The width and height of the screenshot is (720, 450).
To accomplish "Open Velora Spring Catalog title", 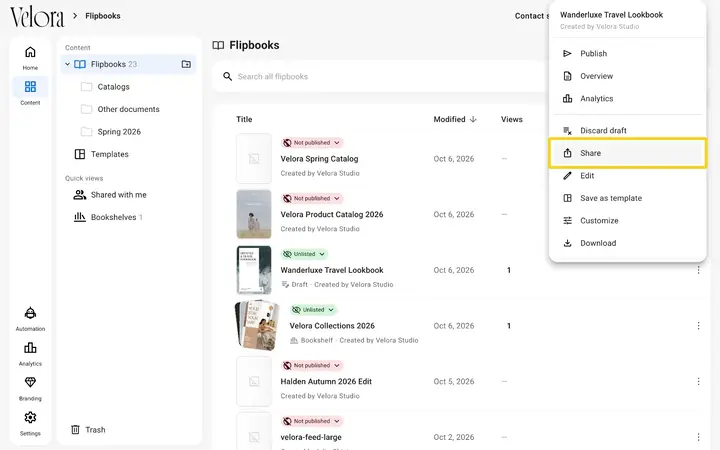I will tap(319, 159).
